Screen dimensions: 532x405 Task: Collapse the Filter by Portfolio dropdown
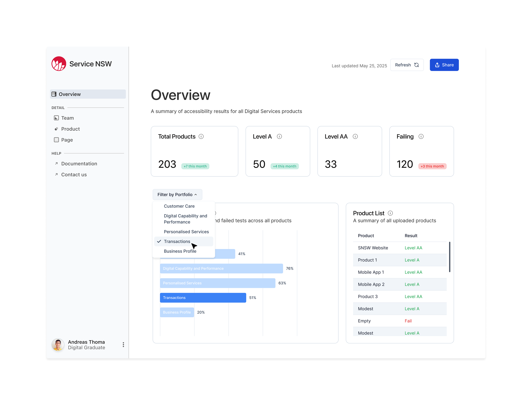177,195
